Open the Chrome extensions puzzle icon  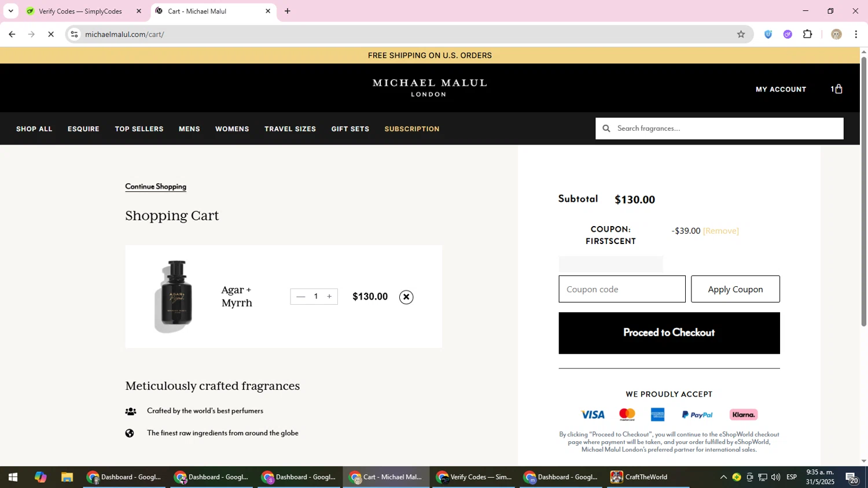(x=808, y=34)
